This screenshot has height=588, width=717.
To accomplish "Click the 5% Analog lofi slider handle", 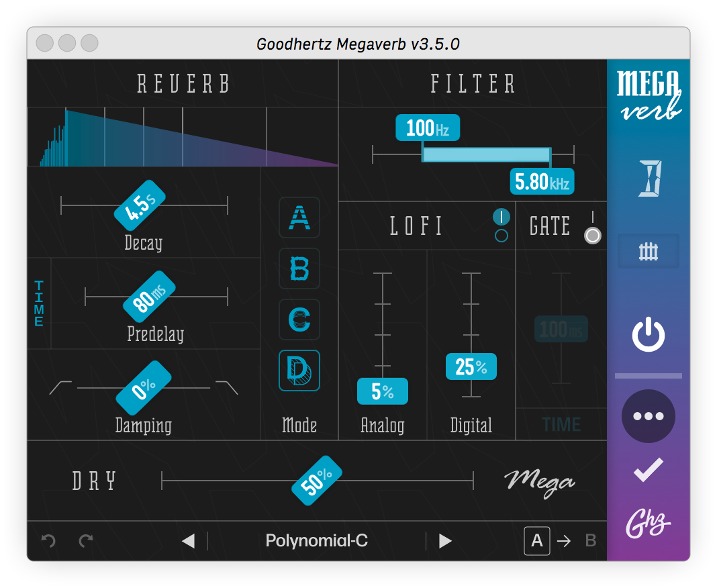I will click(x=382, y=391).
